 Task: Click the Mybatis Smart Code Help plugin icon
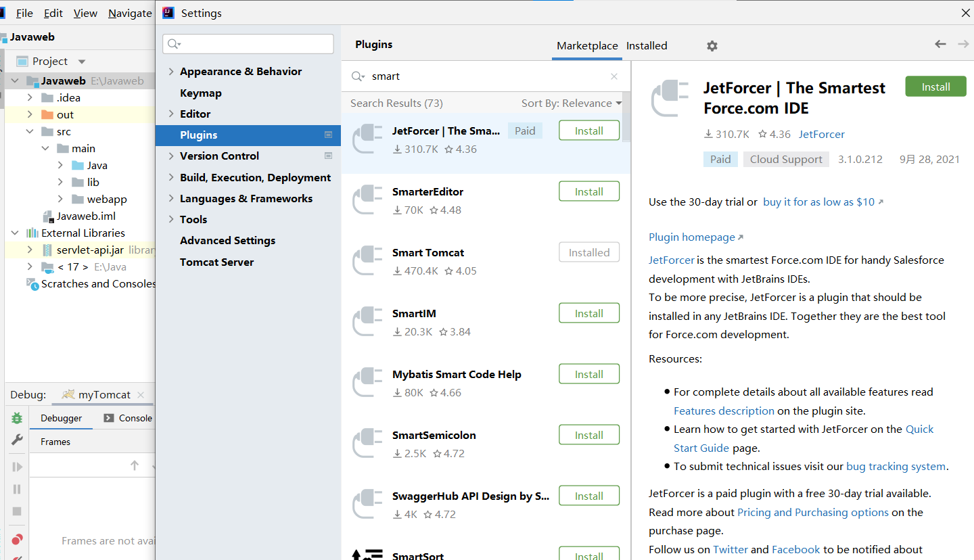coord(368,383)
